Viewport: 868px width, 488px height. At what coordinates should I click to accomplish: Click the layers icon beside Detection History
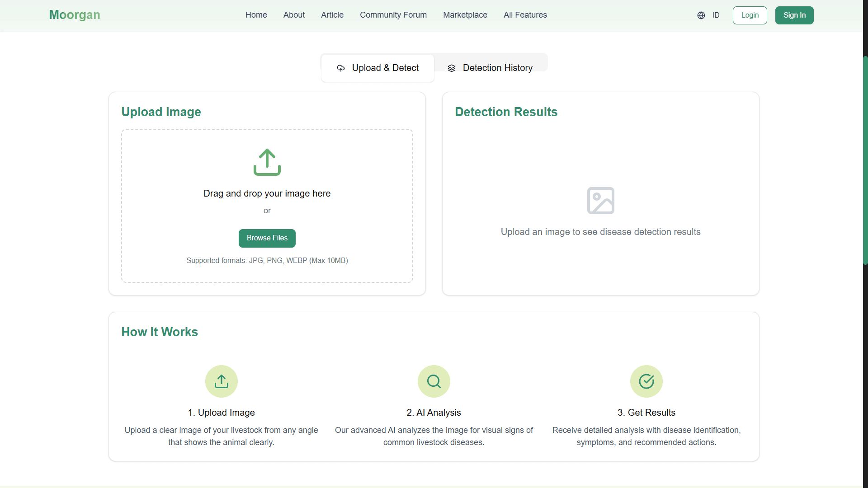[x=452, y=68]
